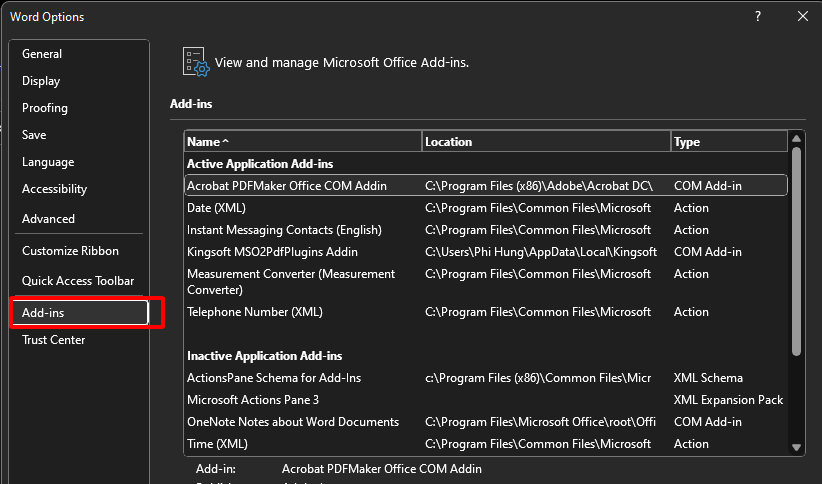Image resolution: width=822 pixels, height=484 pixels.
Task: Open Quick Access Toolbar settings
Action: point(78,281)
